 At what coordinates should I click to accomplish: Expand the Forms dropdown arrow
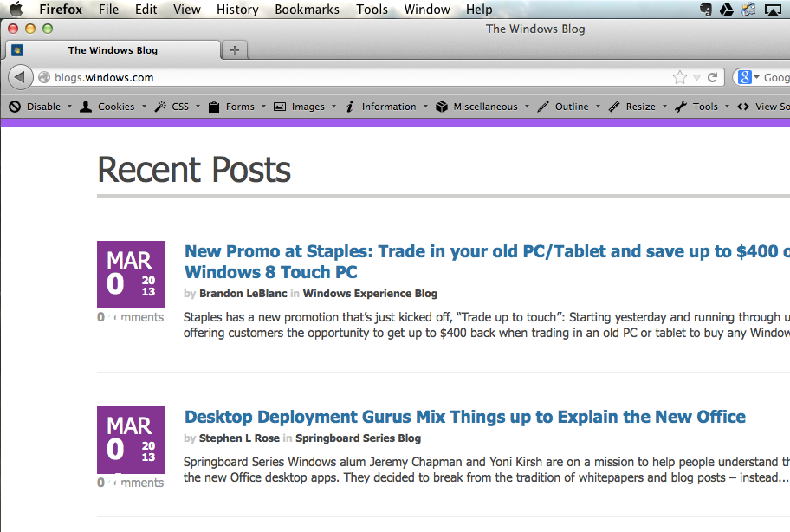click(x=263, y=107)
